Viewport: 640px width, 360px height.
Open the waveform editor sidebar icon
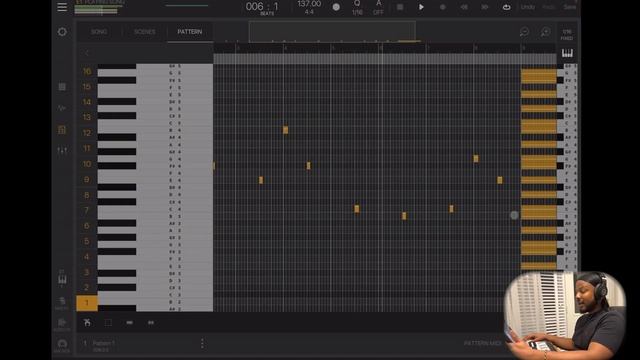tap(62, 108)
